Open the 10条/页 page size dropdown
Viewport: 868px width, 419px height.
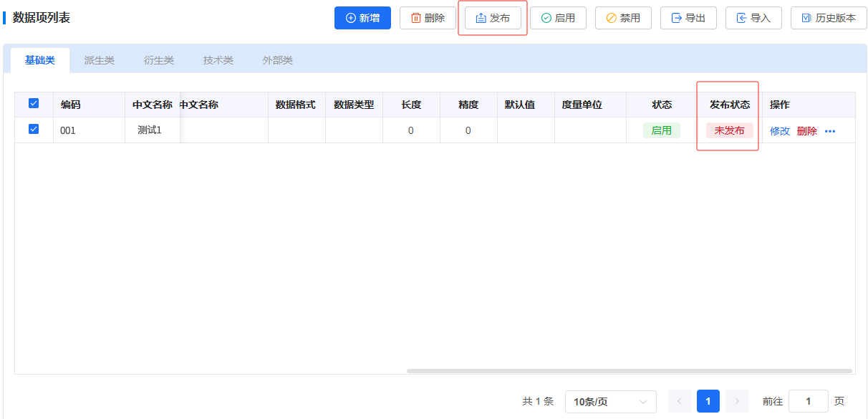pos(611,402)
